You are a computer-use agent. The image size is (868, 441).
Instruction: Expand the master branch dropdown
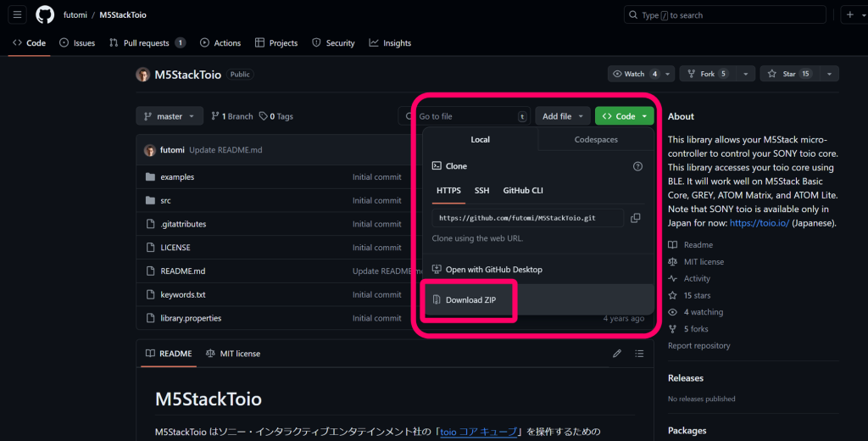coord(170,116)
